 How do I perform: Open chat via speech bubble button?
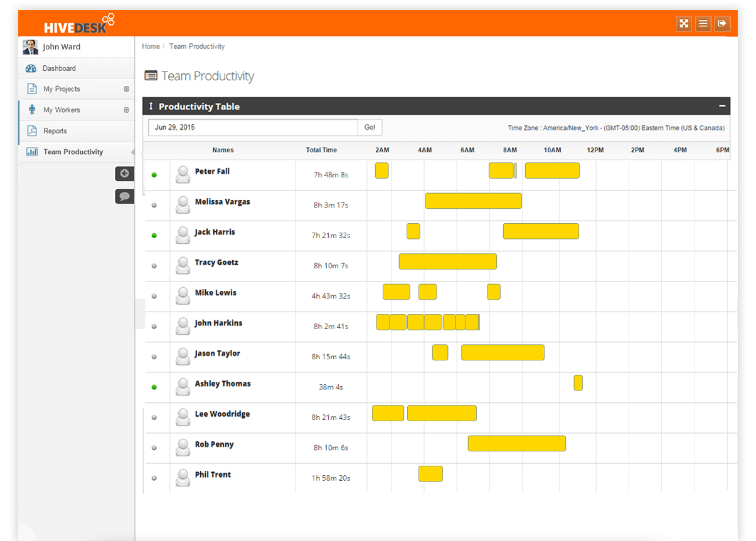(124, 196)
